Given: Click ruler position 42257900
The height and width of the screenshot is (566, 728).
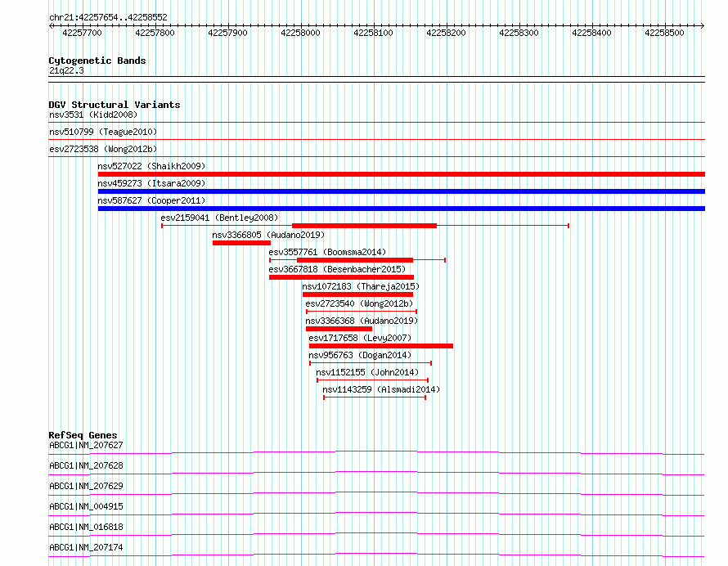Looking at the screenshot, I should [x=228, y=33].
